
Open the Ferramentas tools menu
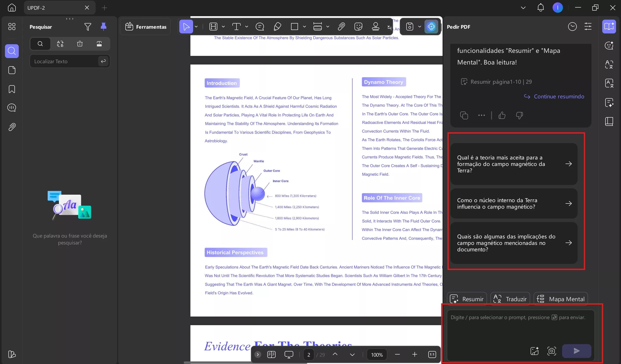(x=146, y=27)
